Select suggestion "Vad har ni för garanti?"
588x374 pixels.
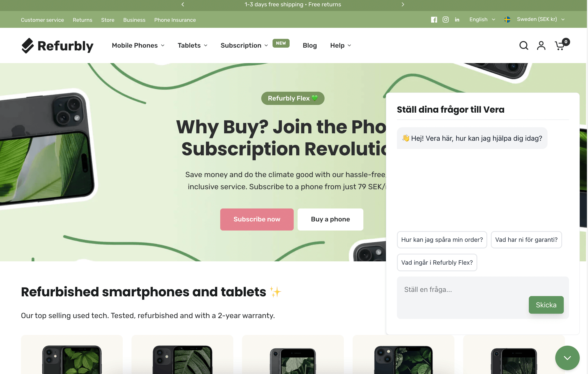click(x=526, y=240)
